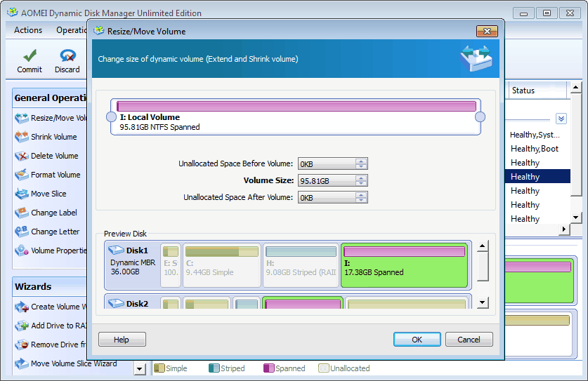Select Disk1 I: 17.38GB Spanned partition
This screenshot has height=381, width=588.
pyautogui.click(x=404, y=265)
